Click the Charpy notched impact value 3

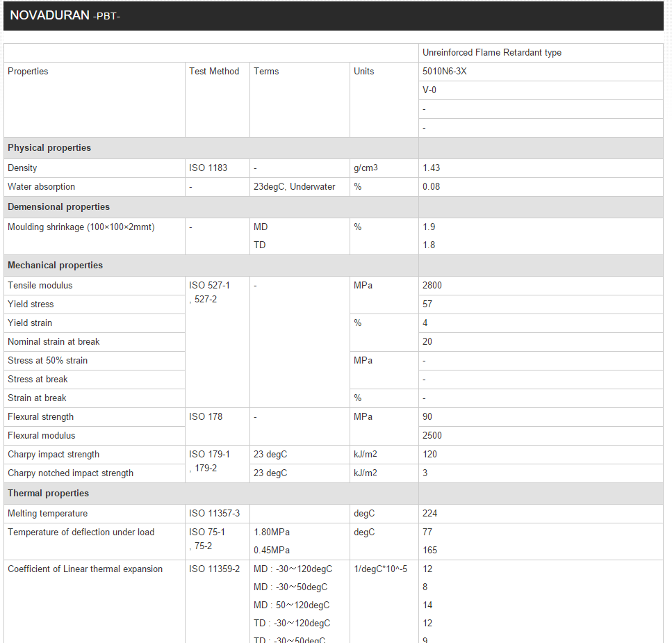[425, 473]
